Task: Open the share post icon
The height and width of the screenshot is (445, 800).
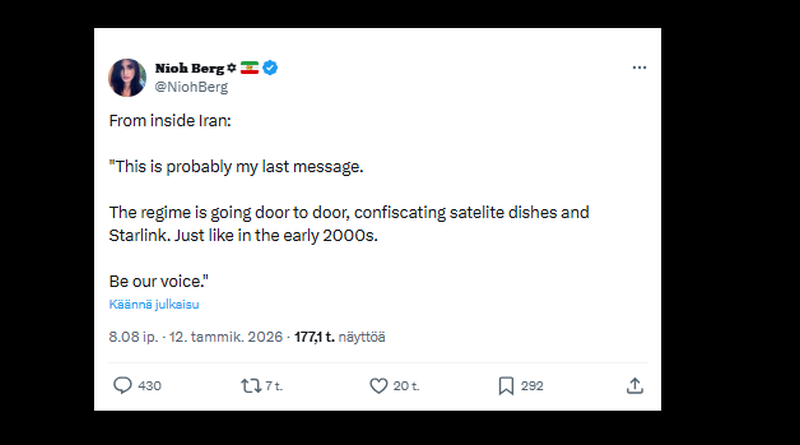Action: point(634,386)
